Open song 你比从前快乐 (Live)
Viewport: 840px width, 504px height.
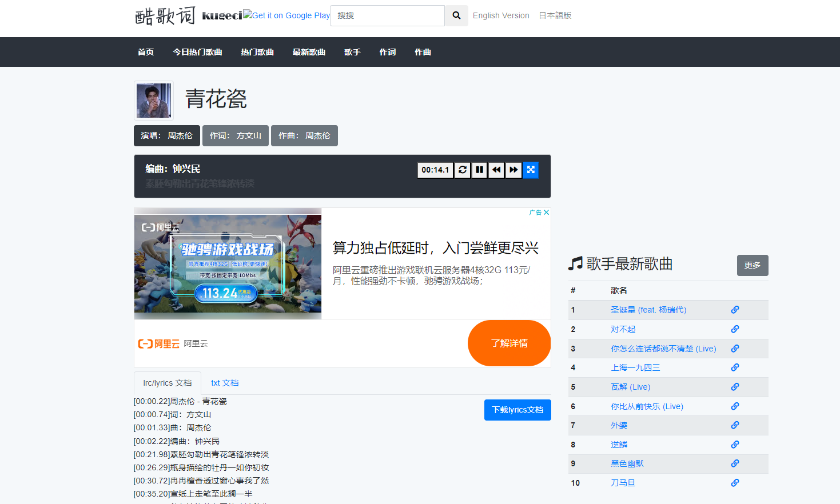coord(647,406)
